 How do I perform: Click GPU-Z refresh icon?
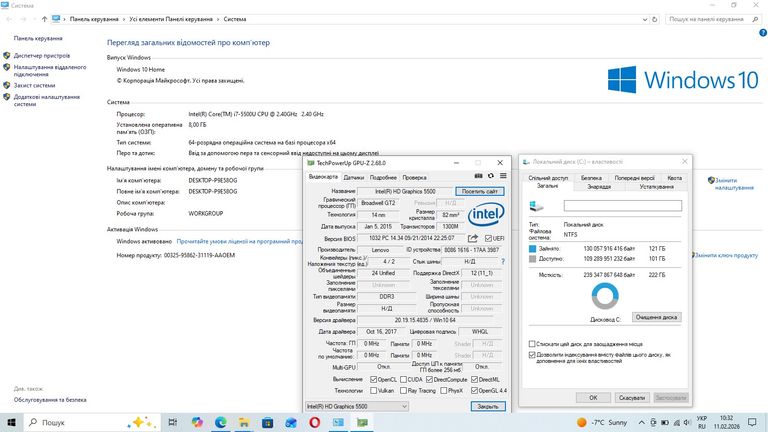[x=491, y=176]
